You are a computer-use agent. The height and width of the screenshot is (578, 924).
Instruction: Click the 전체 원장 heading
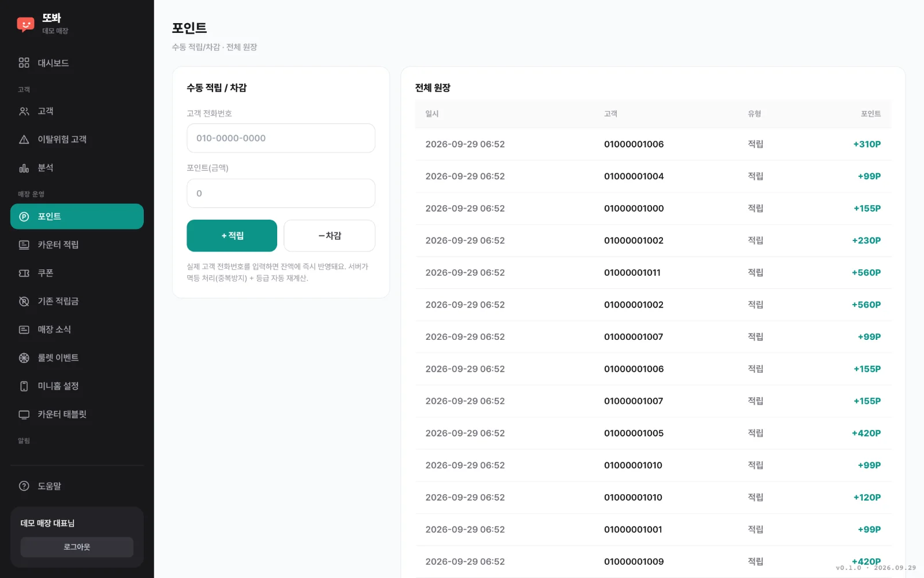[433, 88]
